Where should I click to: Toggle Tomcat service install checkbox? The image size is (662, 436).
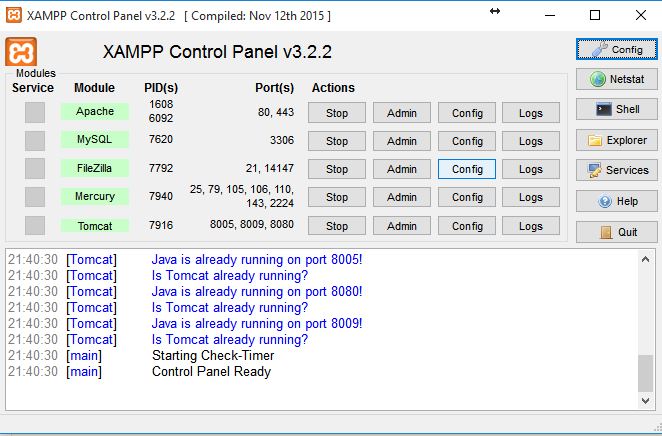pyautogui.click(x=35, y=225)
